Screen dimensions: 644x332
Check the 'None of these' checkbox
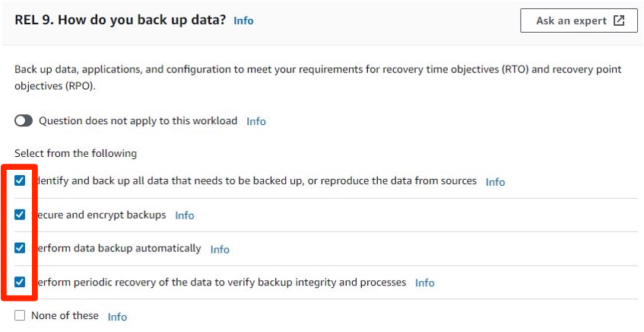click(x=20, y=315)
